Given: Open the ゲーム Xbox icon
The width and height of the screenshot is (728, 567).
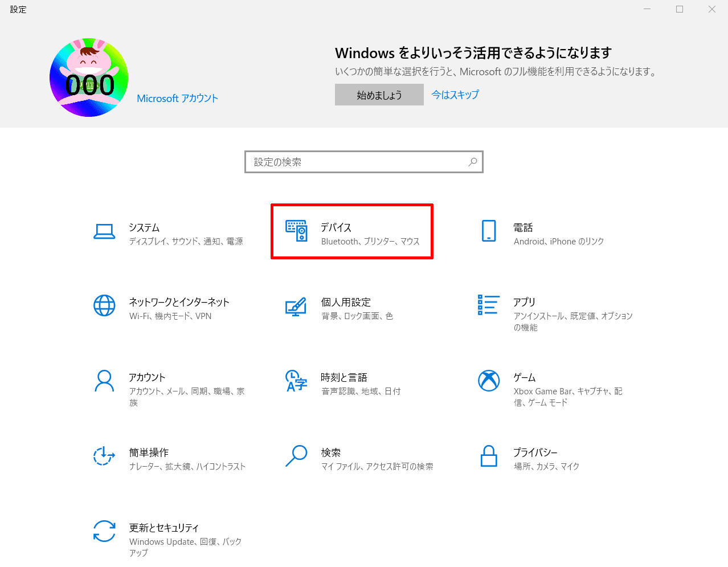Looking at the screenshot, I should pyautogui.click(x=489, y=381).
